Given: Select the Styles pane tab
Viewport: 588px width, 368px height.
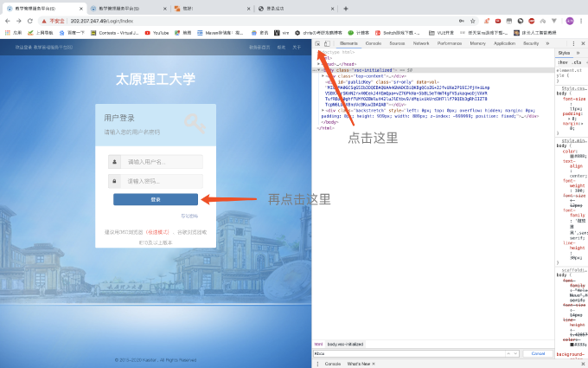Looking at the screenshot, I should tap(564, 54).
